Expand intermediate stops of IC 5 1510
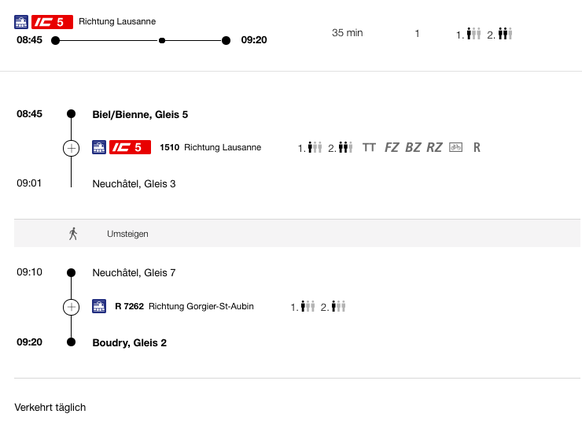 coord(71,148)
